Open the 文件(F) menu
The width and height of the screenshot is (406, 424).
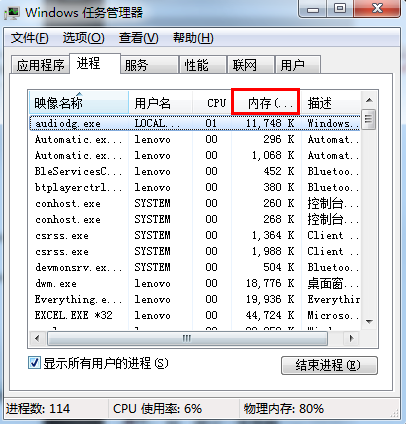point(30,38)
